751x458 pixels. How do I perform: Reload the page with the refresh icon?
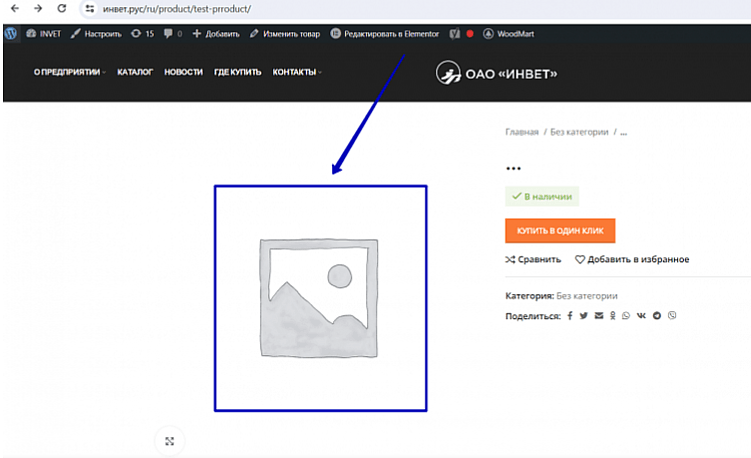pos(62,8)
